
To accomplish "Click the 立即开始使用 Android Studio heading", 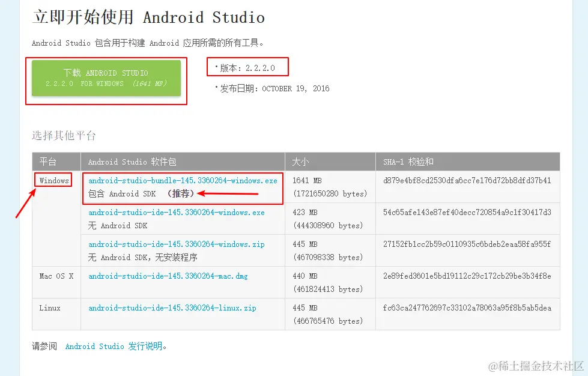I will (x=148, y=17).
